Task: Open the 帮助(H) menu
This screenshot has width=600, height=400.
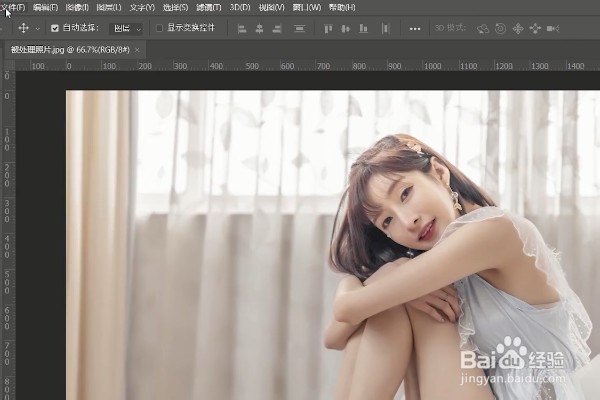Action: (342, 7)
